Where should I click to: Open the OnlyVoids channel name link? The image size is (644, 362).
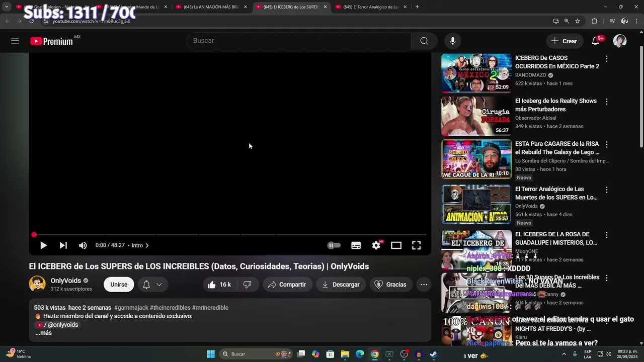66,281
